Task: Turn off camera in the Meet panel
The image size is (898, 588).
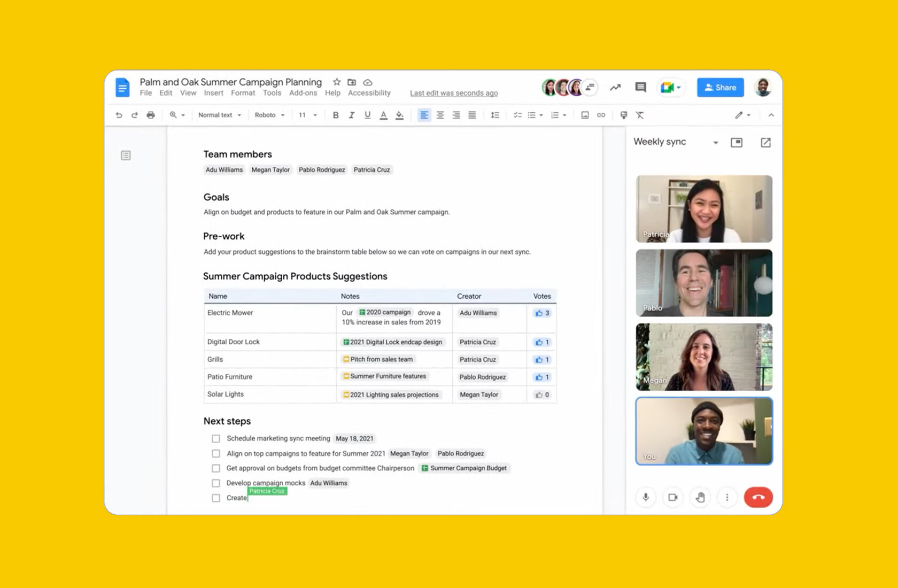Action: pyautogui.click(x=673, y=497)
